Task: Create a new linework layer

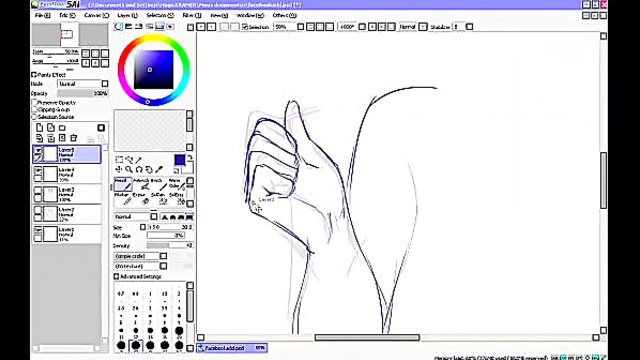Action: pyautogui.click(x=51, y=128)
